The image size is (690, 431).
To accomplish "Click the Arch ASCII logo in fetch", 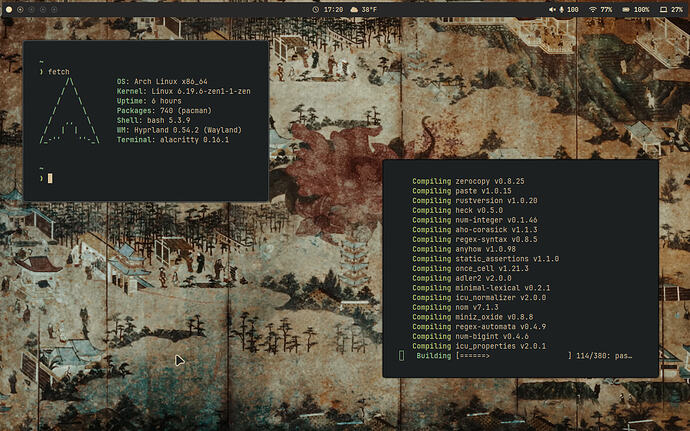I will tap(70, 111).
